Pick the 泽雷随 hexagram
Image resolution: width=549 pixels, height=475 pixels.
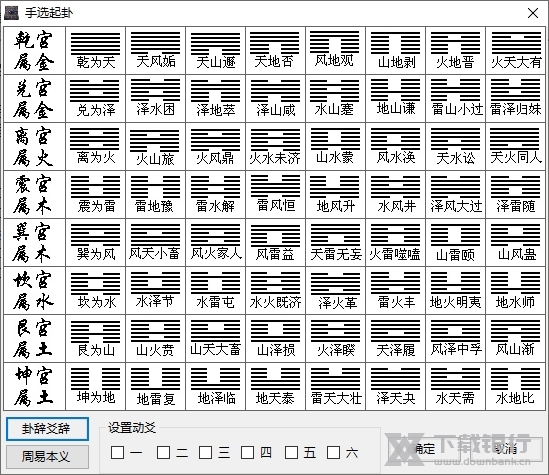515,195
